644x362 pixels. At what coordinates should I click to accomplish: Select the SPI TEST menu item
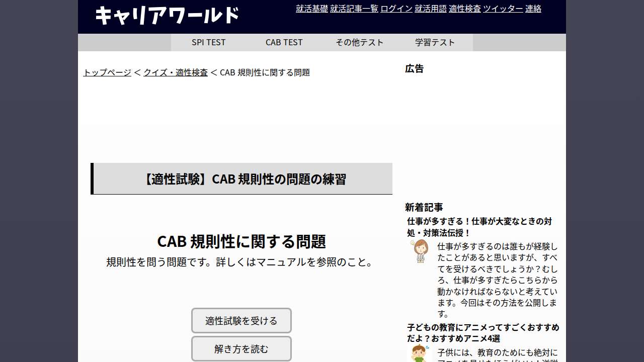pyautogui.click(x=209, y=42)
